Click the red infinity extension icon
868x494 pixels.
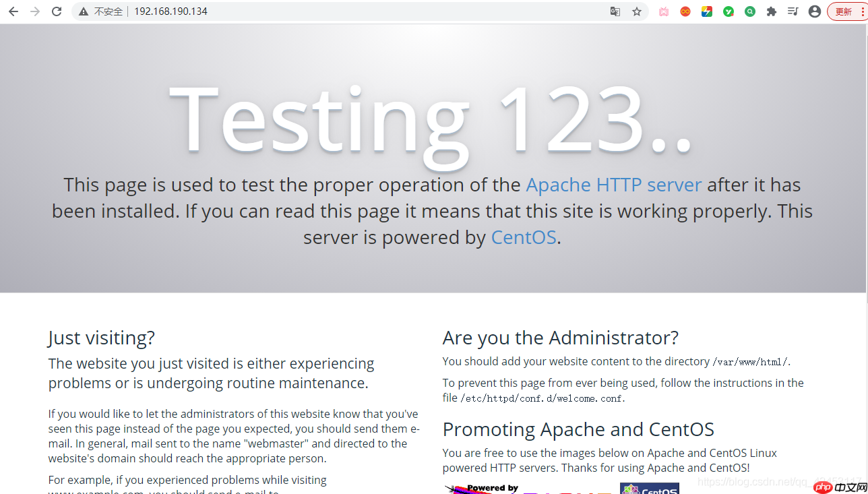685,11
